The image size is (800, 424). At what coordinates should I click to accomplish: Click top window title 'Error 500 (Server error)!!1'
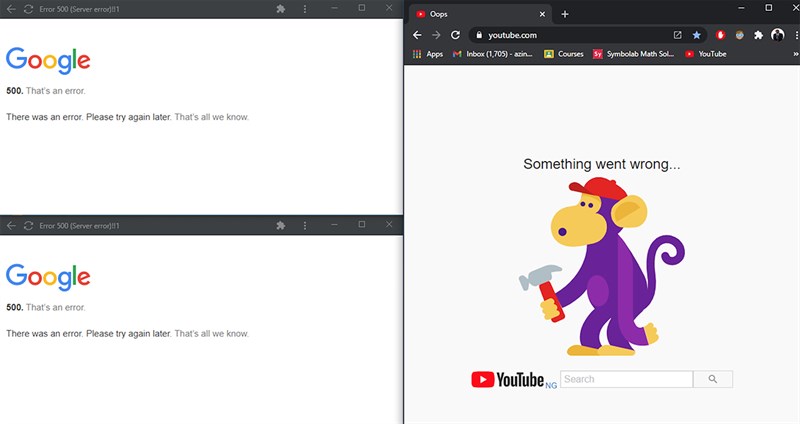(x=79, y=9)
